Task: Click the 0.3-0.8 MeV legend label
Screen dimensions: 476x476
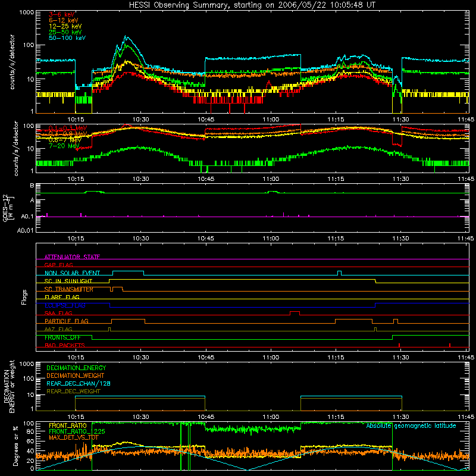Action: click(68, 134)
